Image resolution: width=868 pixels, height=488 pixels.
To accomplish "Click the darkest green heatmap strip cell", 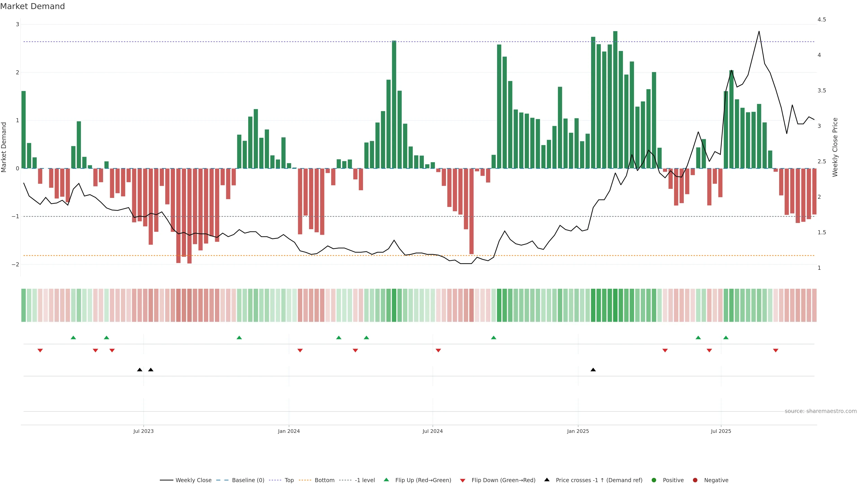I will click(615, 305).
